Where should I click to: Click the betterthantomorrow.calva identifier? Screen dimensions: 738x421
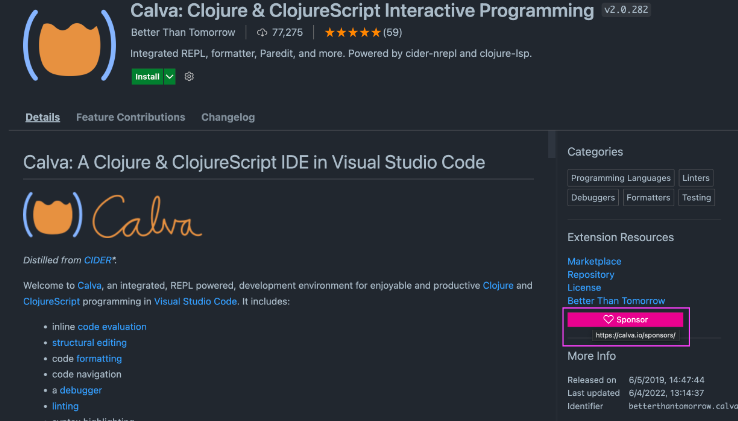pos(683,406)
